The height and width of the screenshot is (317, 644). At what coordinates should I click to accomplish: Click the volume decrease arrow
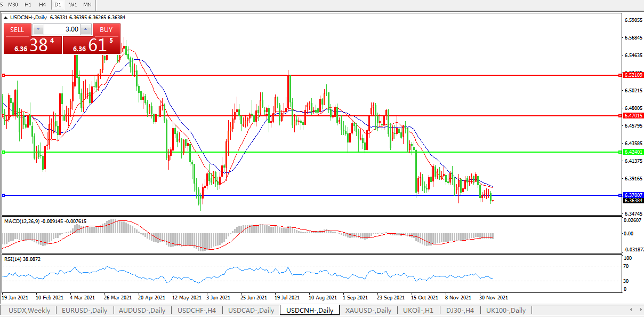coord(38,29)
